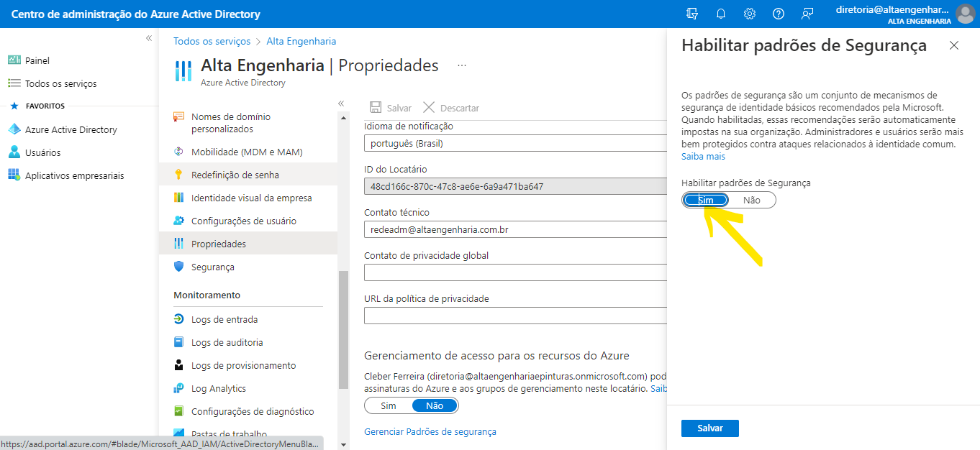980x450 pixels.
Task: Click the Configurações de usuário icon
Action: pyautogui.click(x=179, y=221)
